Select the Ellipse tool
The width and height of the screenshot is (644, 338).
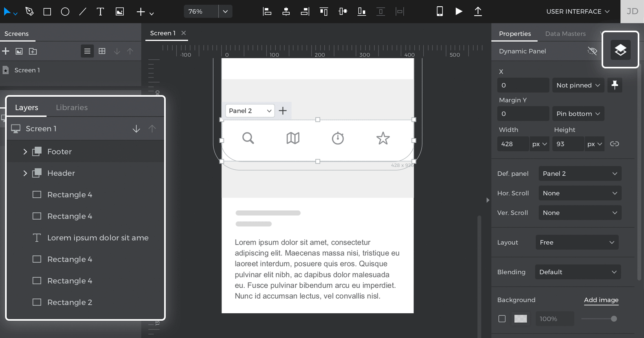click(65, 12)
